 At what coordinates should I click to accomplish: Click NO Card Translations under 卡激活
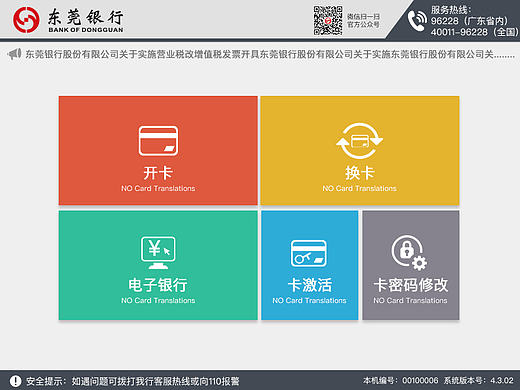click(x=309, y=300)
